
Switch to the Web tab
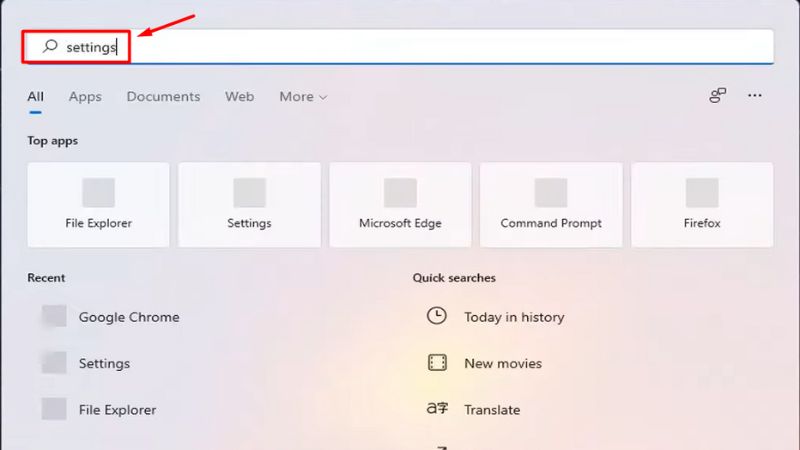click(239, 96)
